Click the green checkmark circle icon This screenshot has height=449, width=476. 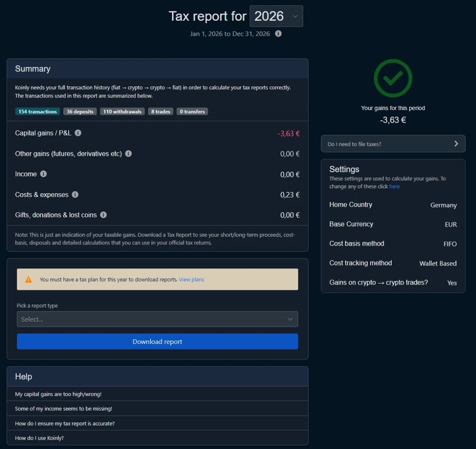tap(393, 78)
